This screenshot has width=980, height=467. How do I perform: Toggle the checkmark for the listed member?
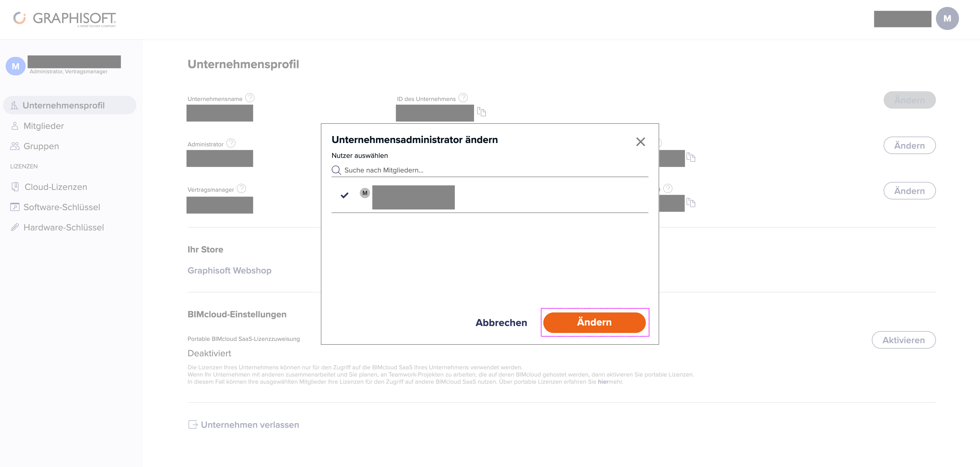coord(345,195)
